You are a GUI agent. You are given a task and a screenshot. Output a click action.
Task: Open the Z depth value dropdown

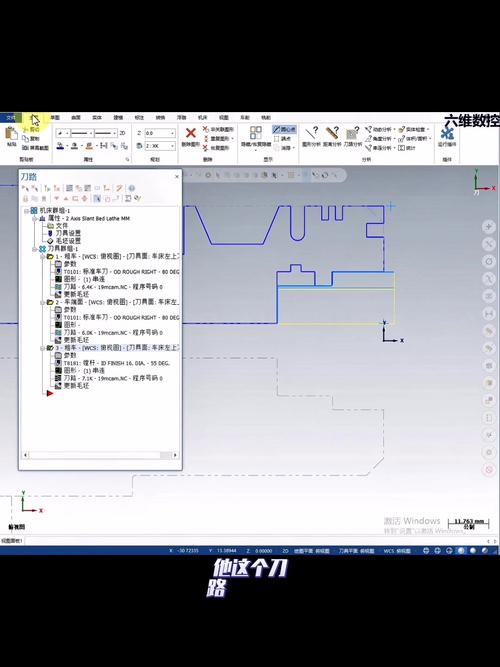172,133
